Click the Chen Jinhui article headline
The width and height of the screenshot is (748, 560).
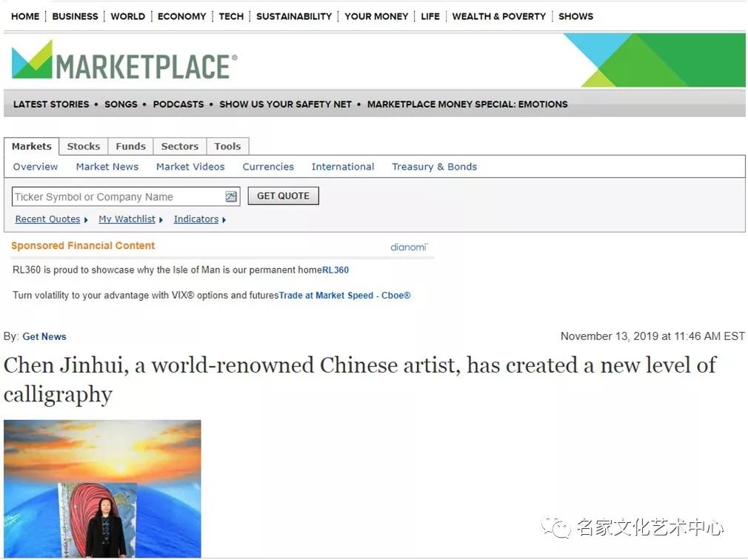pyautogui.click(x=360, y=380)
